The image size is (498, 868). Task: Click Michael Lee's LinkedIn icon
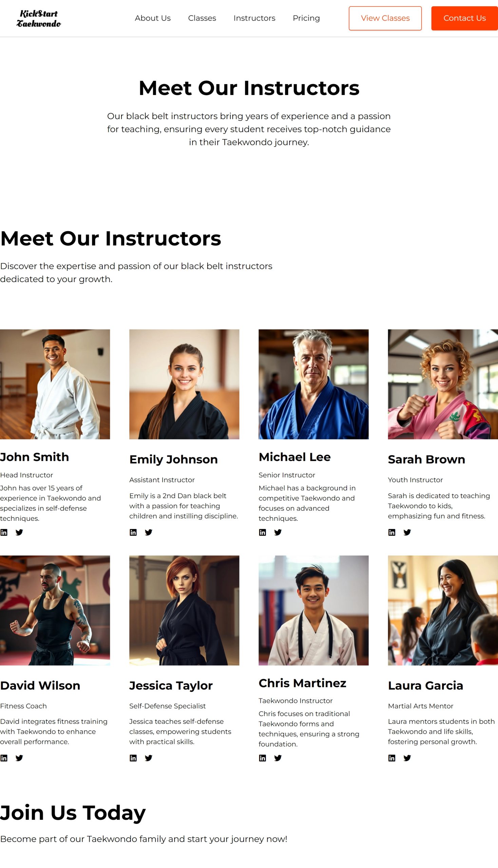pos(262,532)
